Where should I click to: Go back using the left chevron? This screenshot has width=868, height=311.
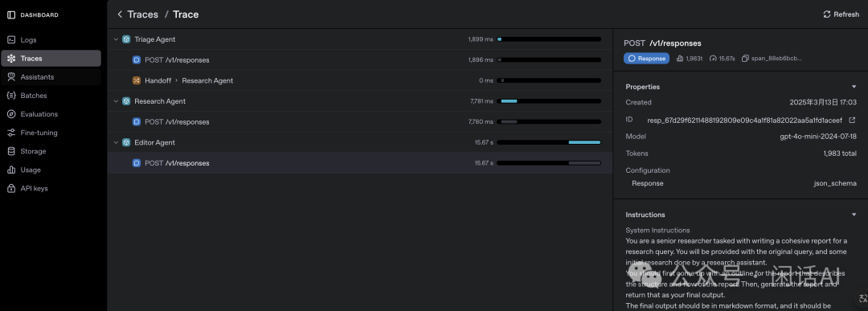click(x=120, y=14)
